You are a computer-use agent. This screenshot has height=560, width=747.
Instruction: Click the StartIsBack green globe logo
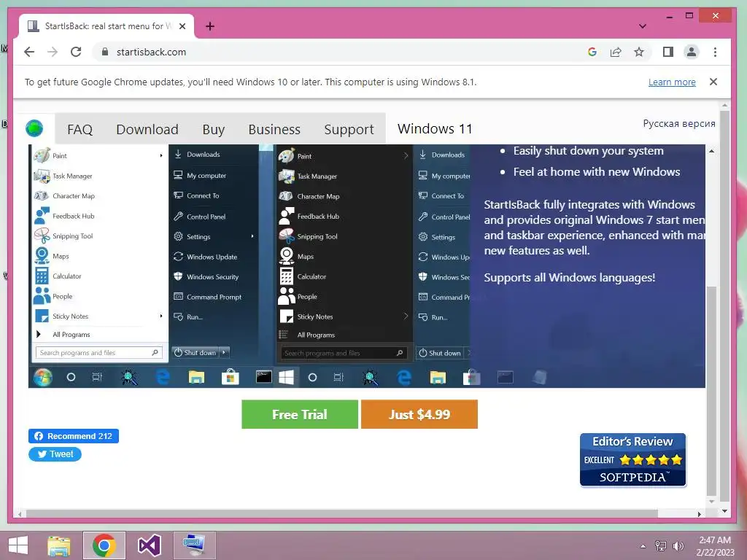34,128
